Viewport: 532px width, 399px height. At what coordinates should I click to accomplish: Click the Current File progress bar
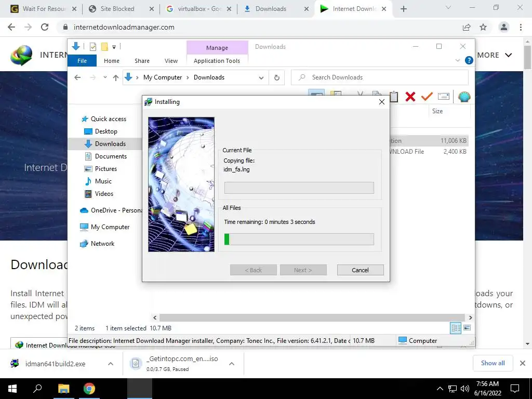point(299,188)
